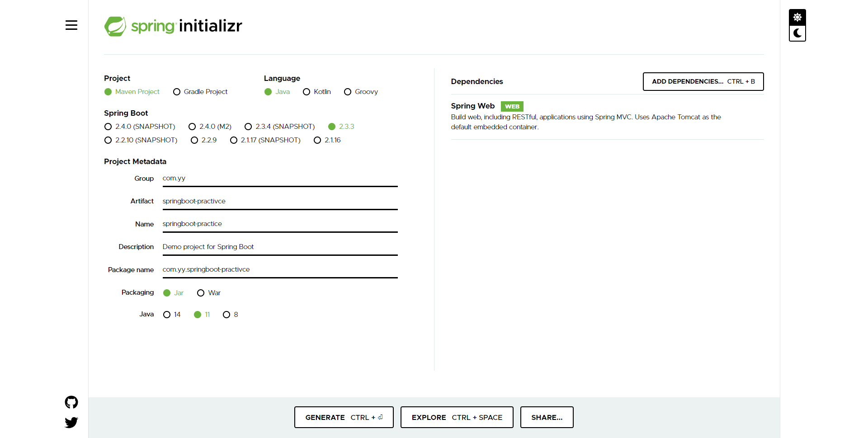Switch to light theme sun icon

(797, 17)
